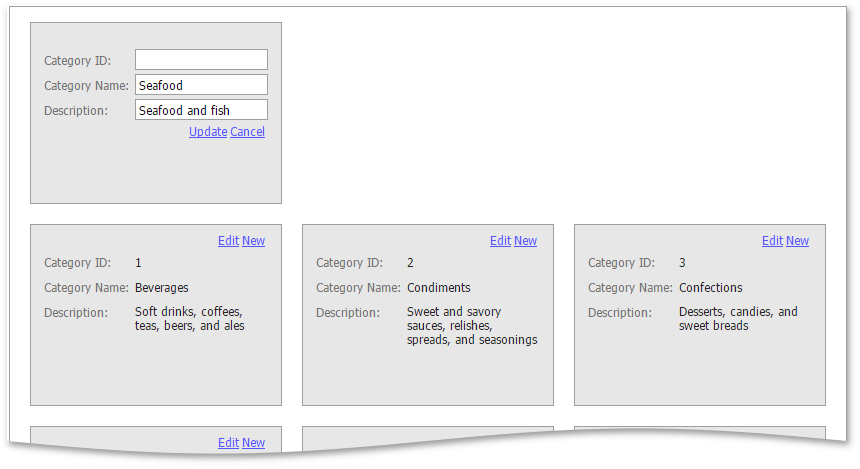Click the Update link in edit form
The width and height of the screenshot is (860, 469).
208,132
